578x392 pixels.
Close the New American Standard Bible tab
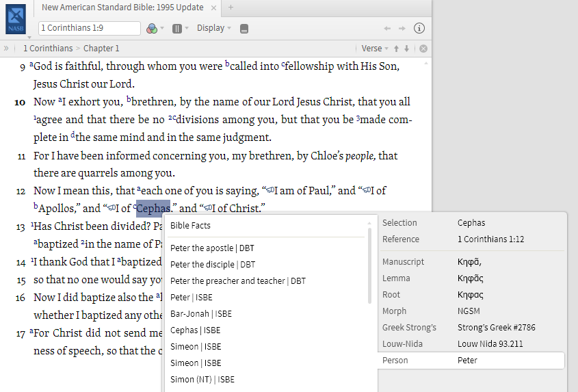point(213,8)
